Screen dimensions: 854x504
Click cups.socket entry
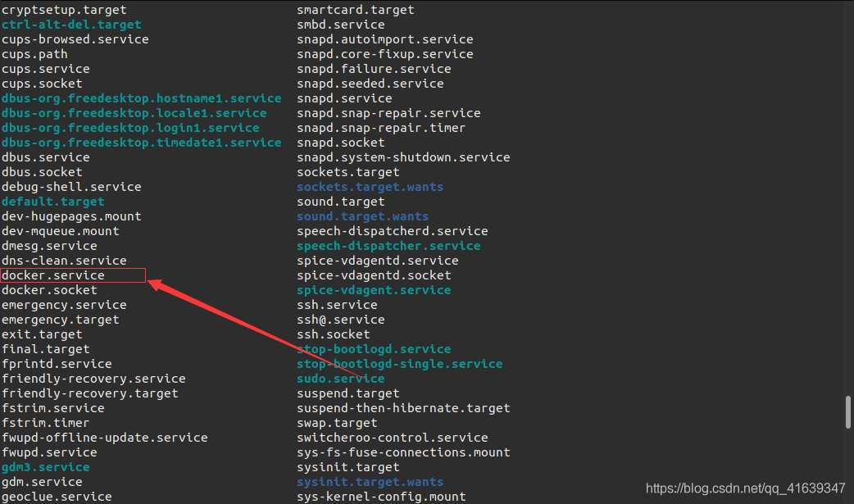click(42, 84)
